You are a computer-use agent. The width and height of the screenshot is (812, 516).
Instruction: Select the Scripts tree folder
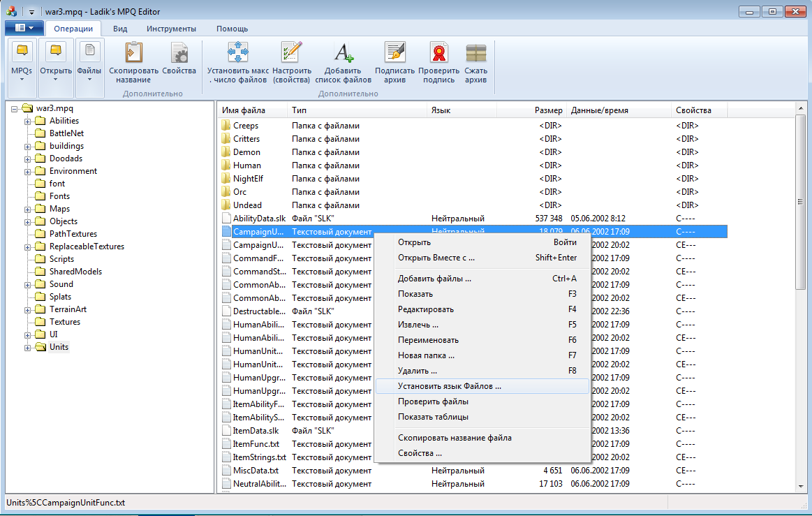click(55, 259)
